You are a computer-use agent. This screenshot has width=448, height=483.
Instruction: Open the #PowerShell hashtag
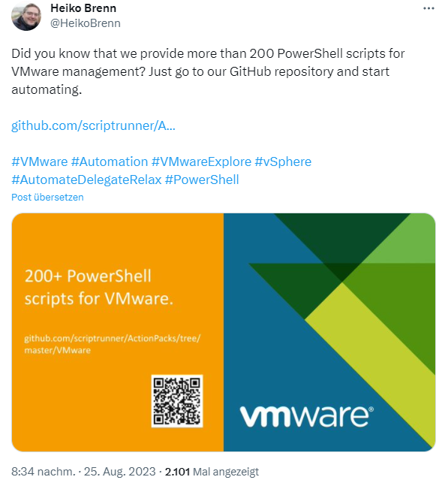[202, 180]
